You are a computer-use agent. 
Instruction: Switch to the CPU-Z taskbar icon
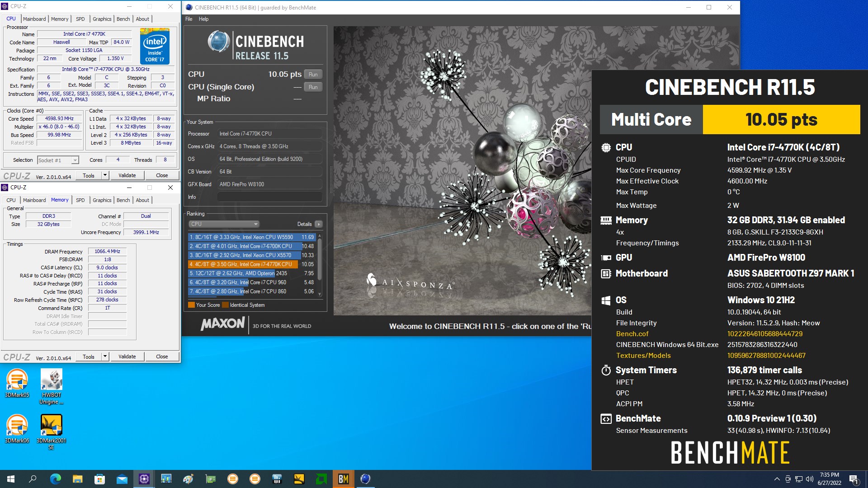click(144, 479)
